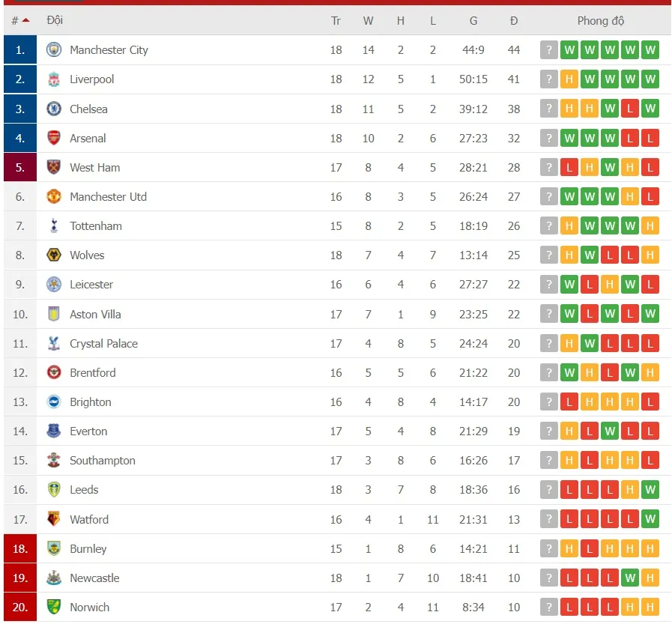Sort standings by Đ points column

pyautogui.click(x=513, y=21)
